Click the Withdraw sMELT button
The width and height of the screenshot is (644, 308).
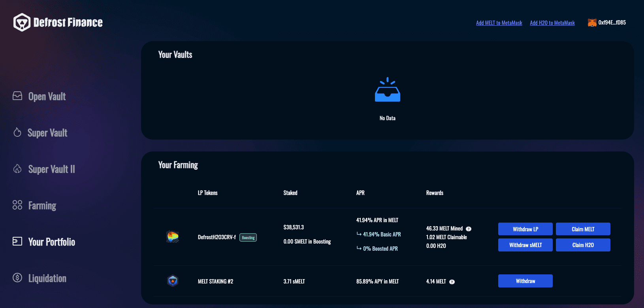[525, 245]
